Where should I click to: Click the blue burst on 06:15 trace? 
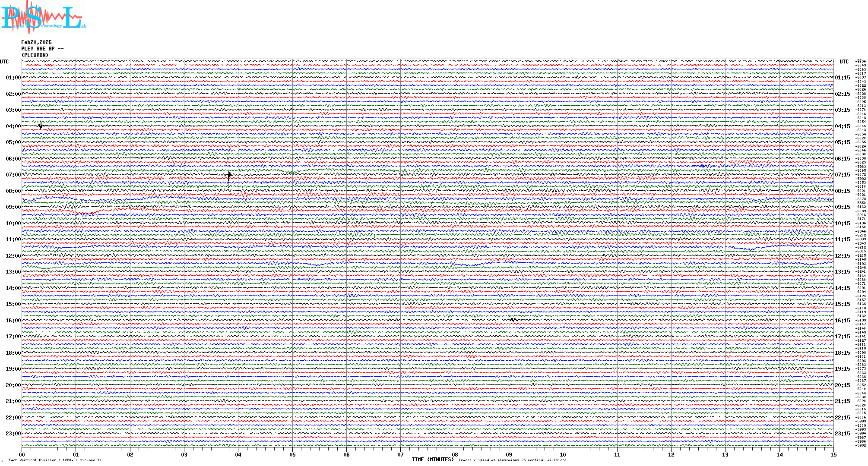[x=703, y=166]
